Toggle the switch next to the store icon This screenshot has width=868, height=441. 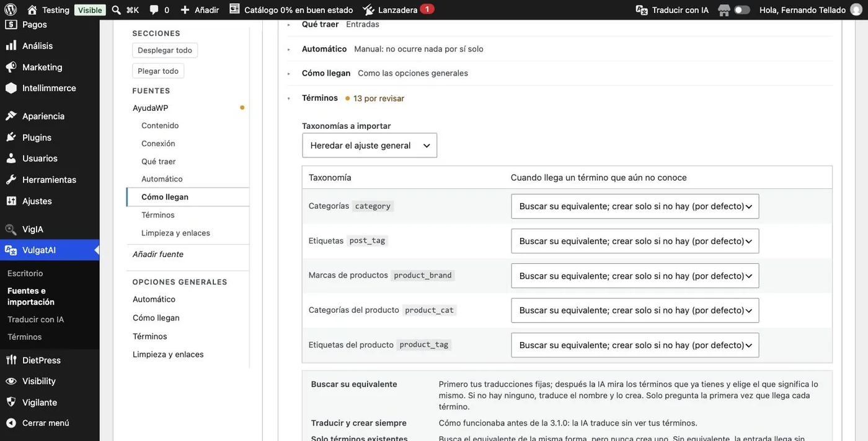tap(742, 10)
